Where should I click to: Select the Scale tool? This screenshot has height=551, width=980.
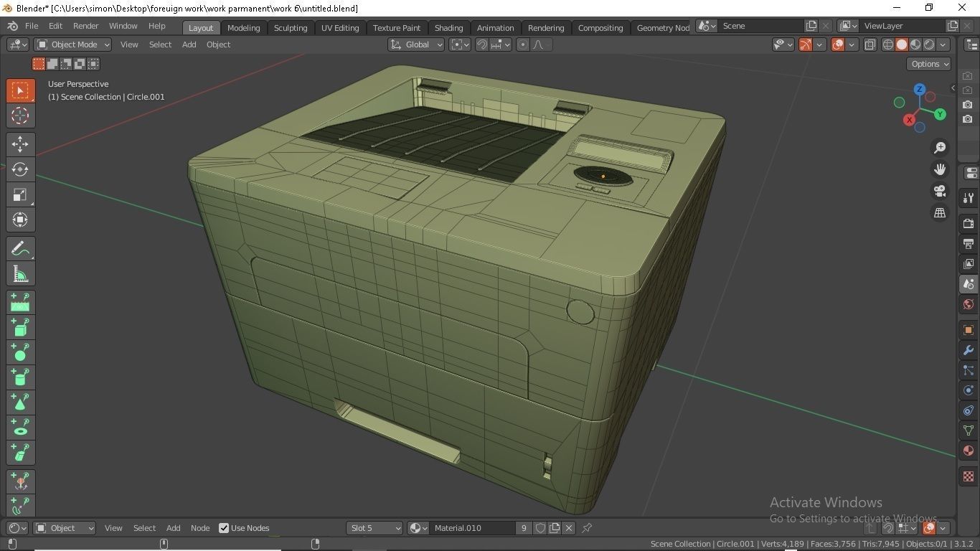tap(20, 194)
